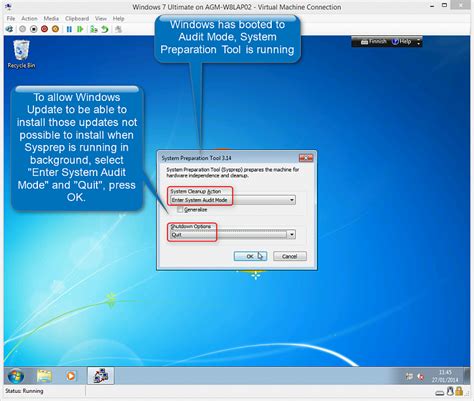Screen dimensions: 474x401
Task: Open the Windows 7 Start menu
Action: (x=15, y=376)
